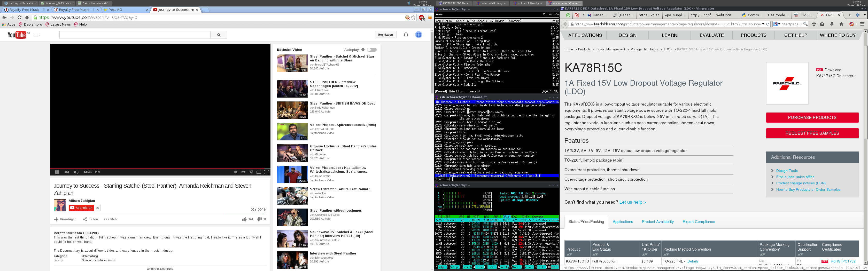
Task: Switch to the Product Availability tab
Action: pyautogui.click(x=657, y=221)
